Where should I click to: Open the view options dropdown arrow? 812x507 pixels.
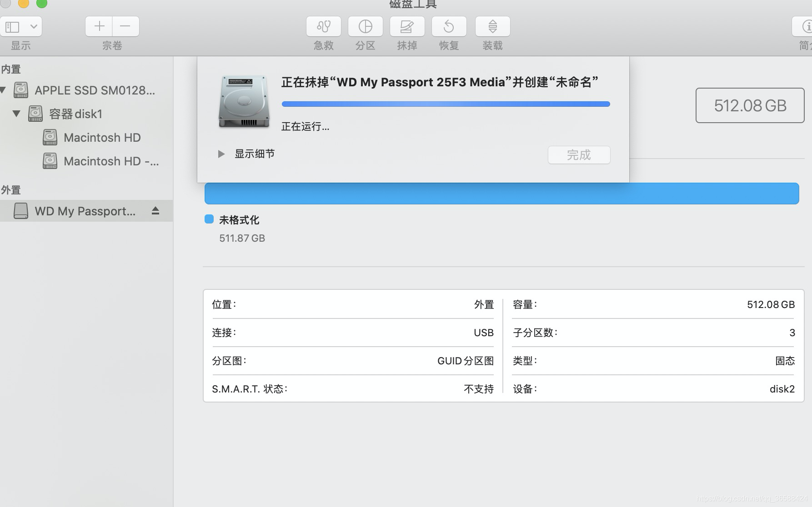point(34,27)
